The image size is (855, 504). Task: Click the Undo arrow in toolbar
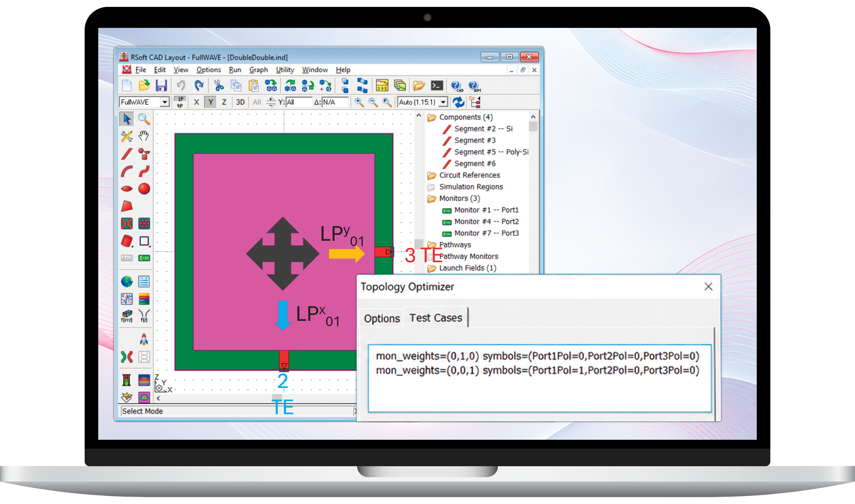pos(181,86)
